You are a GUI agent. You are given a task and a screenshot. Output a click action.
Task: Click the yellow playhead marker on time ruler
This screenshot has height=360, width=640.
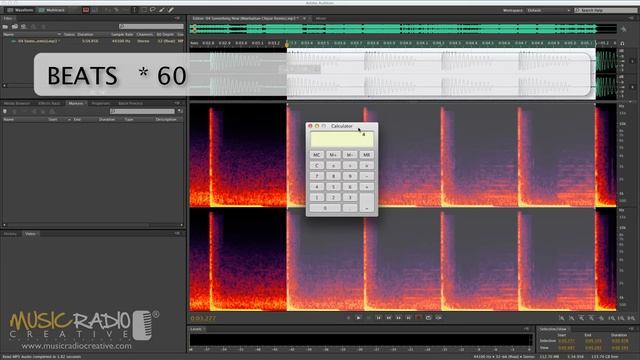tap(287, 44)
